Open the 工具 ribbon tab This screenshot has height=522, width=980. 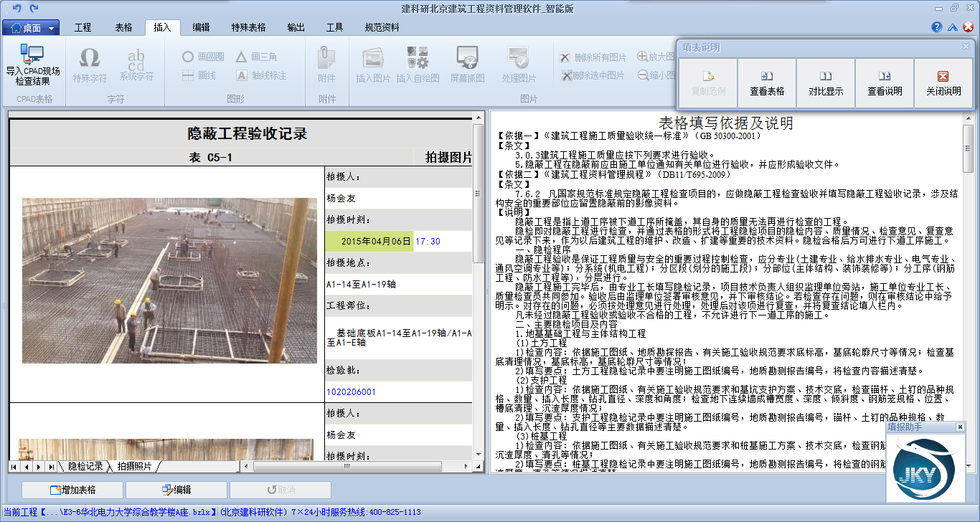pos(335,27)
